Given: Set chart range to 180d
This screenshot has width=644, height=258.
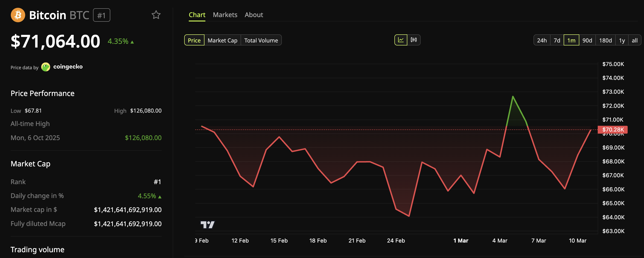Looking at the screenshot, I should [605, 40].
